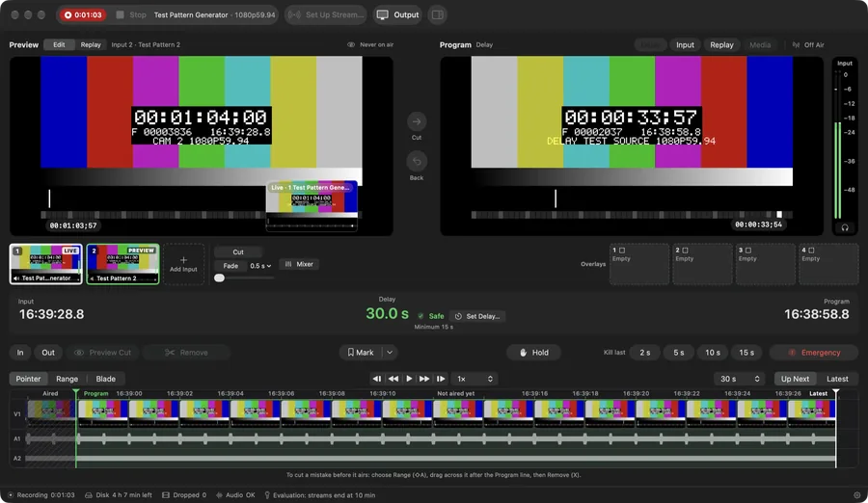Click the red recording timer button 0:01:03

click(83, 15)
